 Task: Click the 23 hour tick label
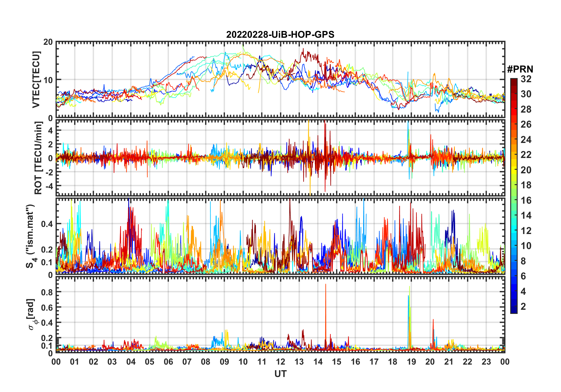486,362
